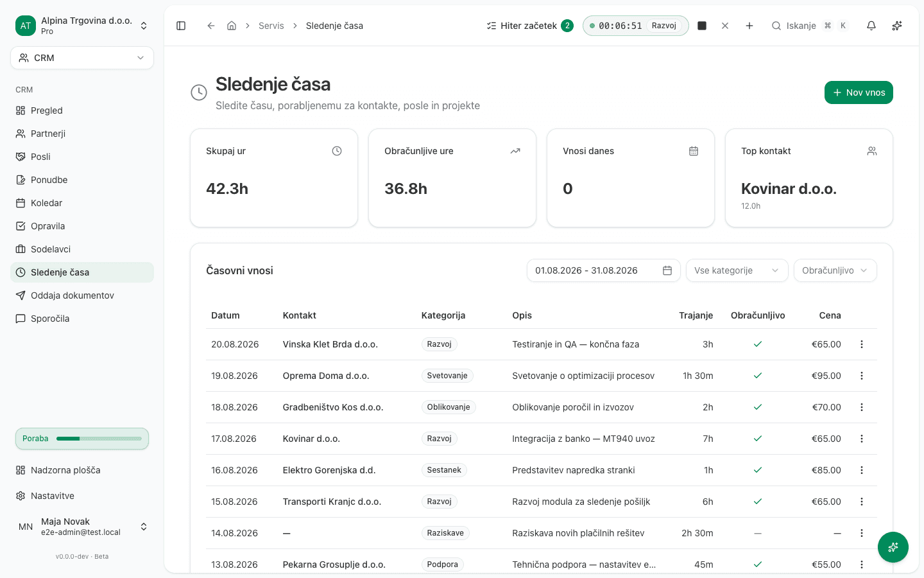Open the notifications bell
Image resolution: width=924 pixels, height=578 pixels.
click(871, 26)
